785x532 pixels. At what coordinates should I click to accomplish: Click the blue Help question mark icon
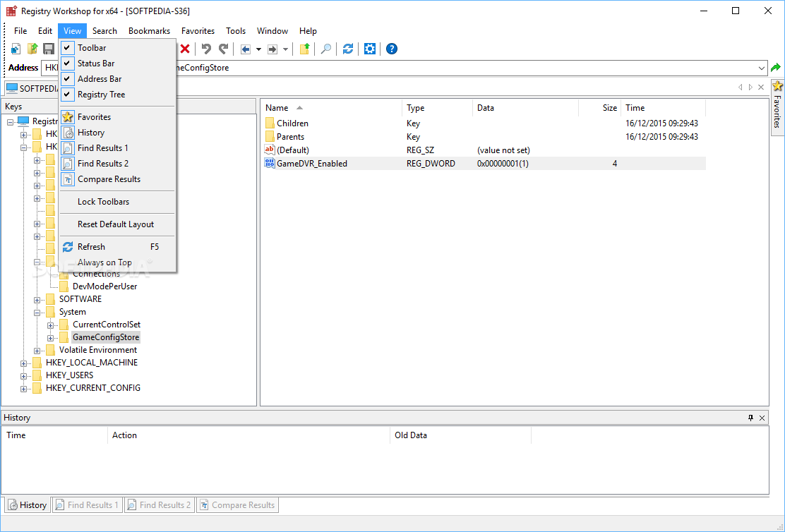392,49
